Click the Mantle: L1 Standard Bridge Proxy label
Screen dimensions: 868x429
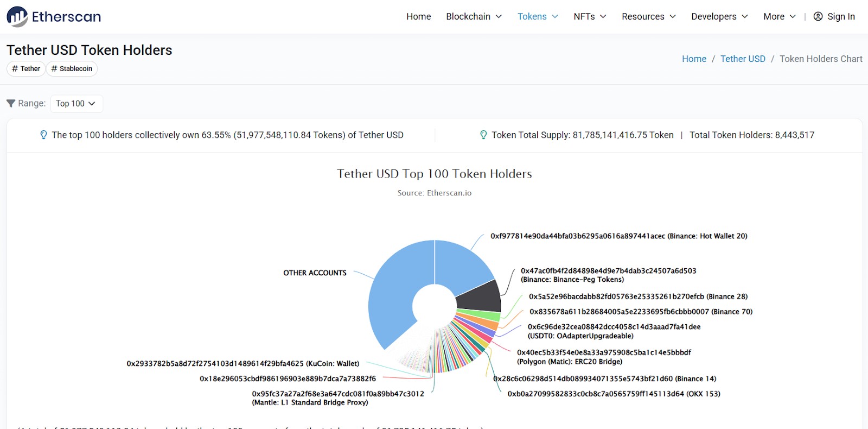pos(338,398)
